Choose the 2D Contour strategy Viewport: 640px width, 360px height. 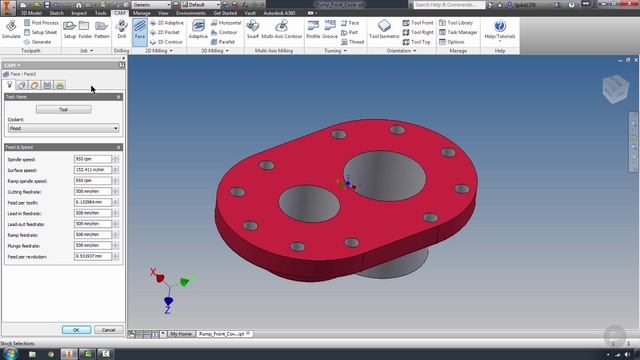click(x=166, y=42)
